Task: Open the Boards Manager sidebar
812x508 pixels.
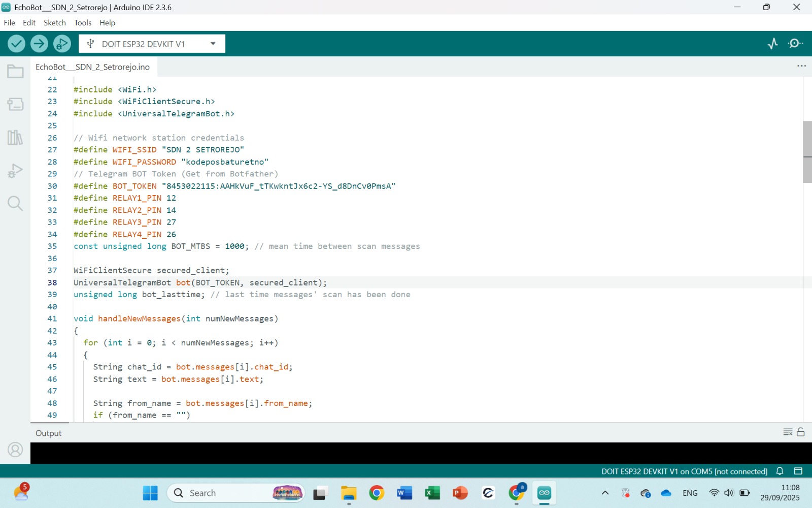Action: (15, 105)
